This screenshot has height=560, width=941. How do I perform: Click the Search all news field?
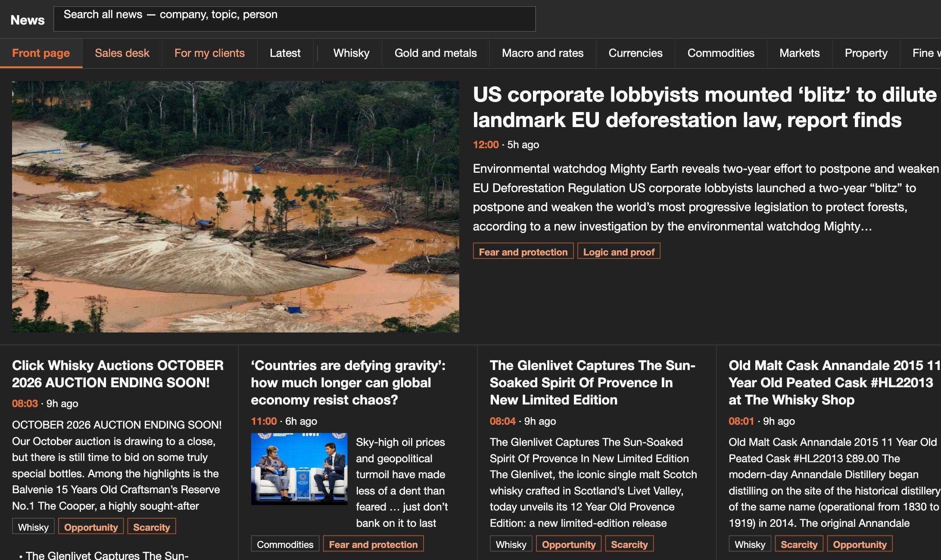[x=295, y=19]
